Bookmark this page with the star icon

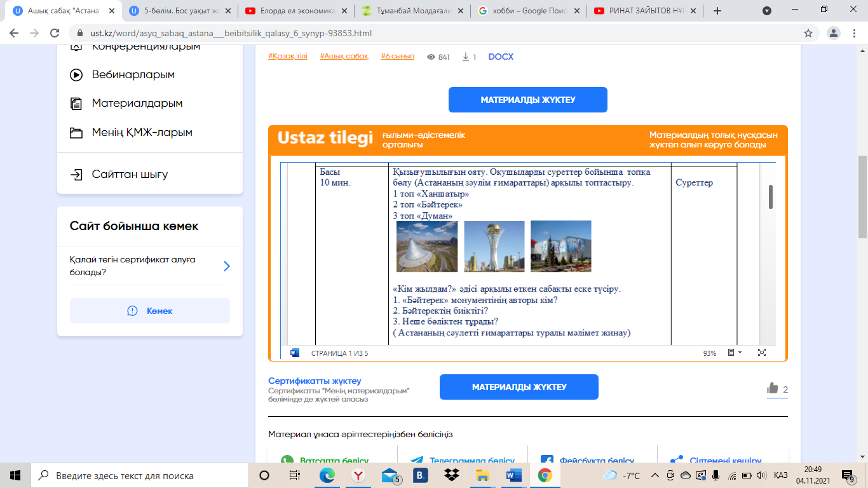808,33
